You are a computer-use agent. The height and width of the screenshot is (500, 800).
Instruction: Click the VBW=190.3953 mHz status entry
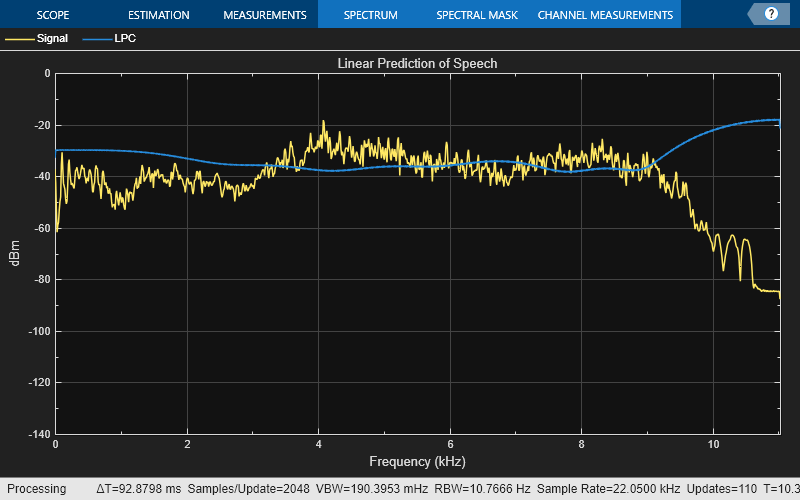tap(372, 489)
